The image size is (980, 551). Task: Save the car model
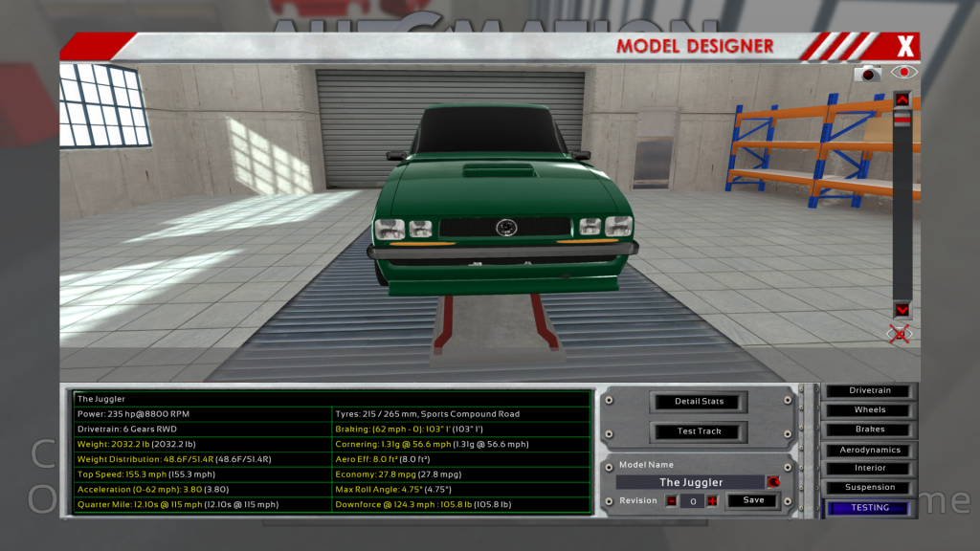click(753, 500)
